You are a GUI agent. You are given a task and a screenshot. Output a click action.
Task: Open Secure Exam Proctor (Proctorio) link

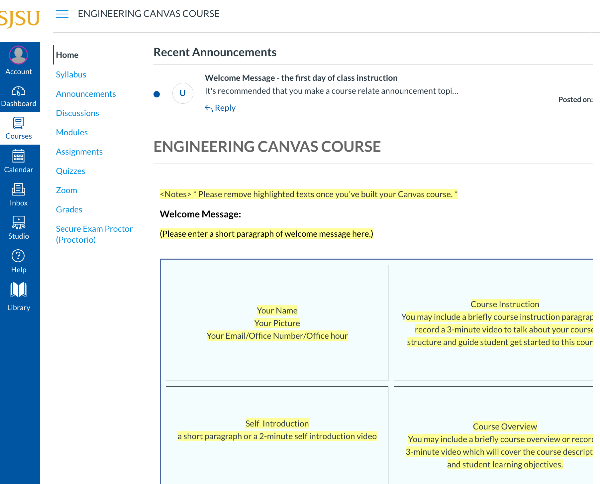click(96, 234)
